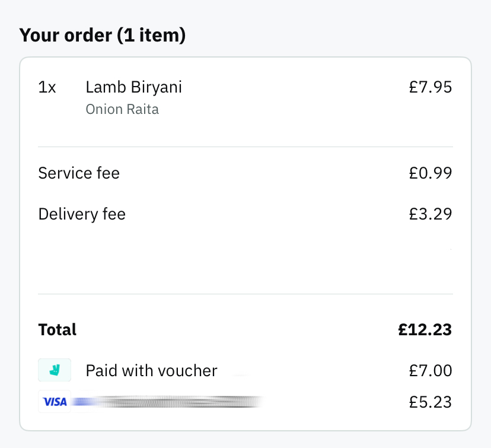Image resolution: width=491 pixels, height=448 pixels.
Task: Click the total amount £12.23
Action: coord(425,329)
